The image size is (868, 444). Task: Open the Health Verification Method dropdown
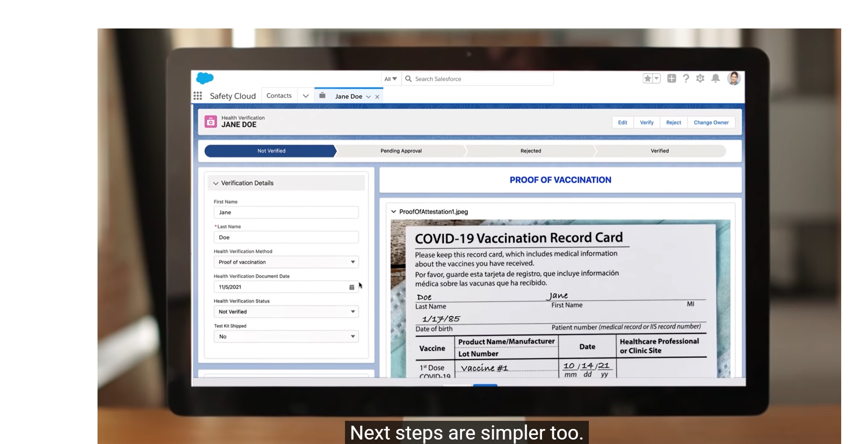(x=286, y=262)
